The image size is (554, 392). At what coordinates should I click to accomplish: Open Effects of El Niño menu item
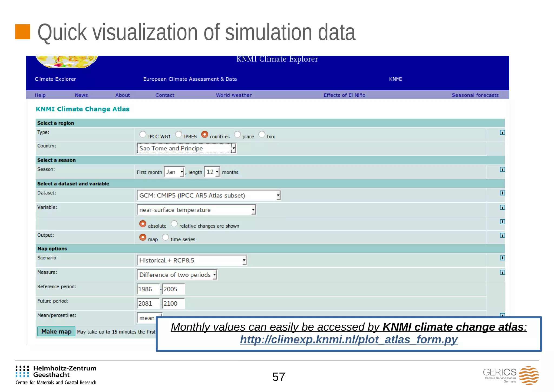pos(345,95)
